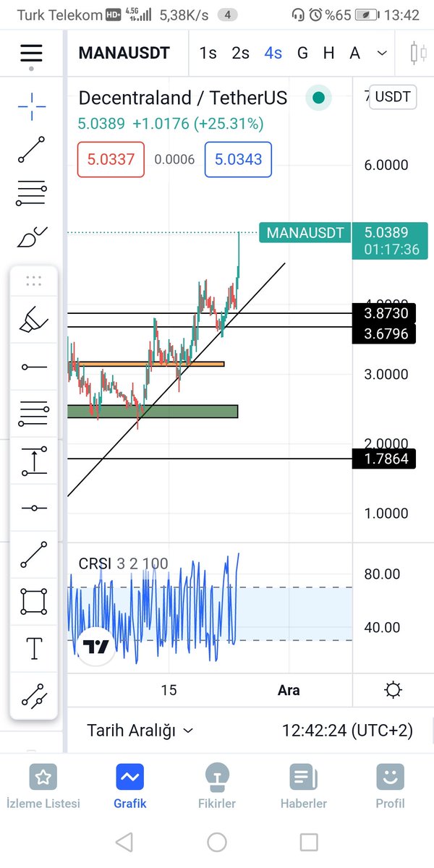The height and width of the screenshot is (868, 434).
Task: Tap the Decentraland / TetherUS title
Action: tap(183, 98)
